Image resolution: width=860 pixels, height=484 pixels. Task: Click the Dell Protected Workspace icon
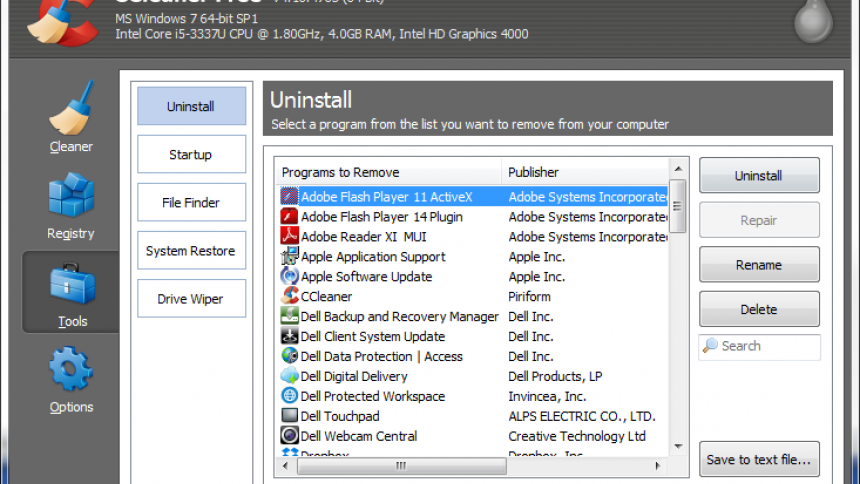[289, 396]
